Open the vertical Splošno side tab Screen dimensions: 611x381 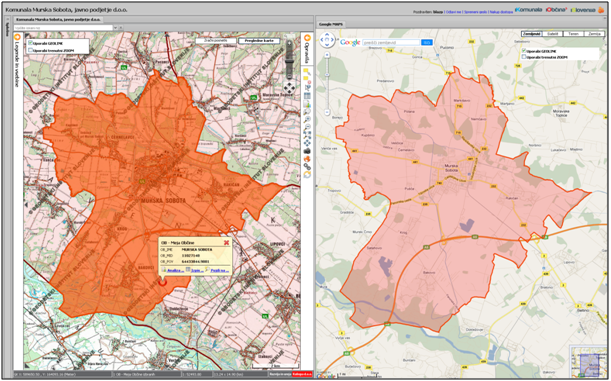(7, 30)
